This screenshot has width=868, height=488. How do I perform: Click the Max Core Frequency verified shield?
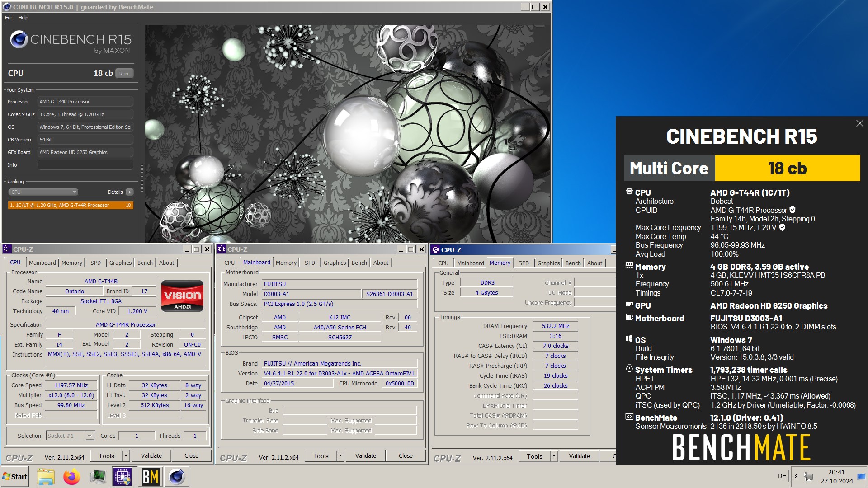pyautogui.click(x=783, y=227)
